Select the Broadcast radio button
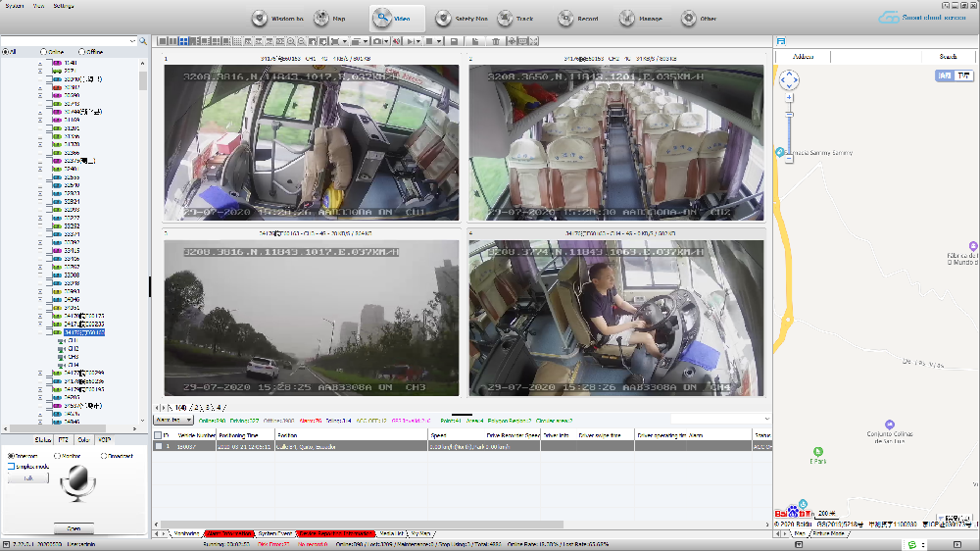The height and width of the screenshot is (551, 980). click(105, 456)
